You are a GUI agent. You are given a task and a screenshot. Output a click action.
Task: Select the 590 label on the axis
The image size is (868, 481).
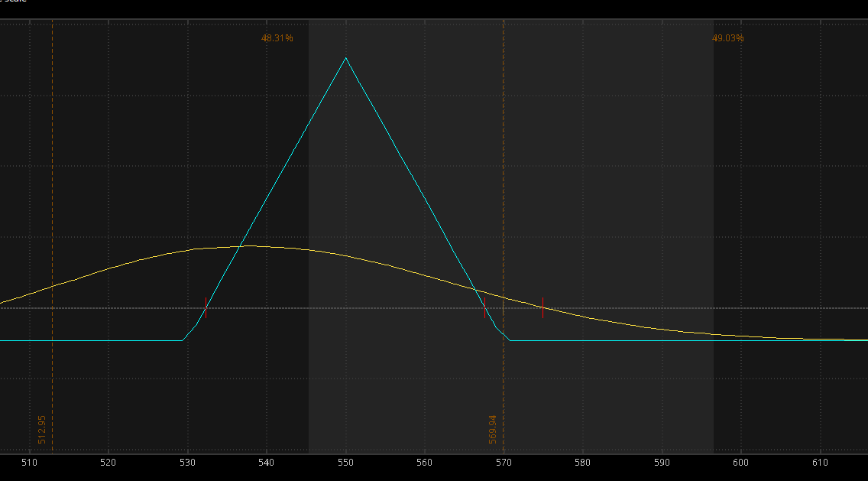pyautogui.click(x=662, y=462)
